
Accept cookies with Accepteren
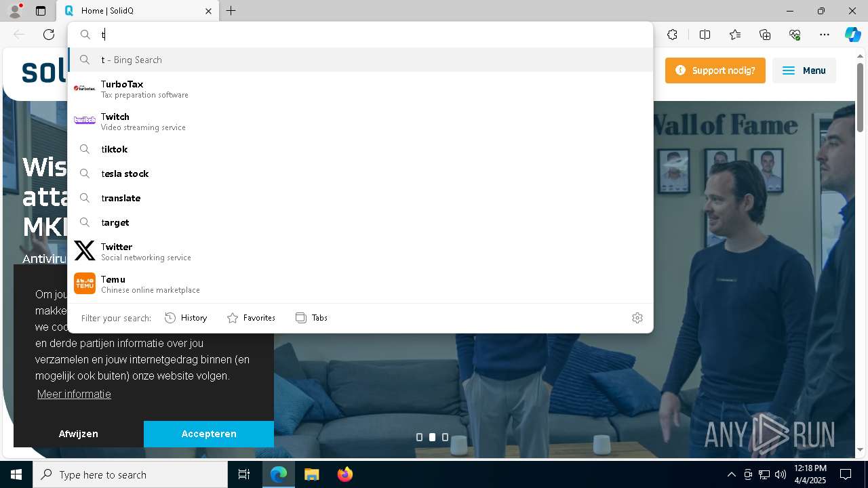(209, 434)
